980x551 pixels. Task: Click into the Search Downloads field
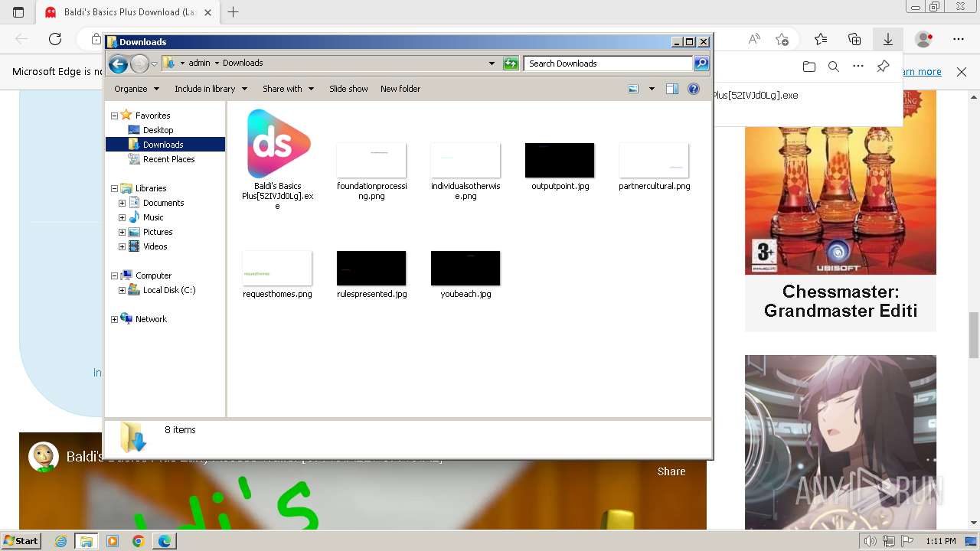609,64
